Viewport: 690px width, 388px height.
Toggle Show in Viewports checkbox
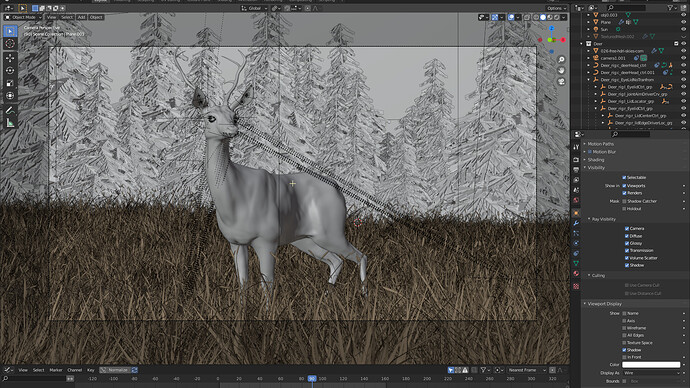click(624, 186)
